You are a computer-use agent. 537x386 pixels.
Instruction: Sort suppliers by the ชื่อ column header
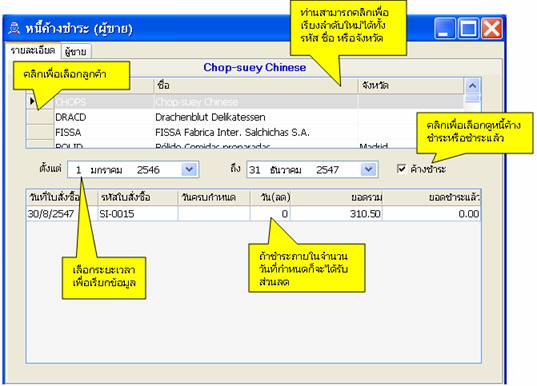[x=256, y=85]
